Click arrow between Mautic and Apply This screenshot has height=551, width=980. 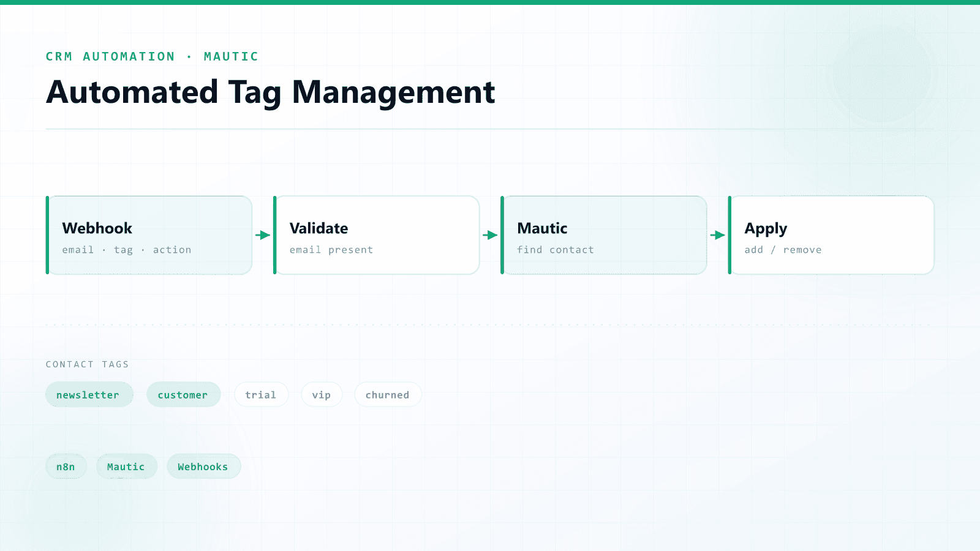[x=717, y=235]
